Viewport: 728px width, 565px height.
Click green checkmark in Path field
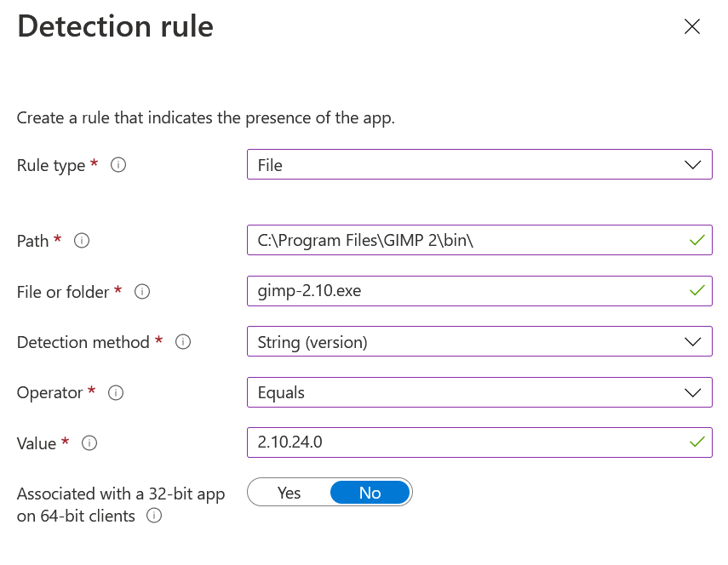tap(697, 241)
